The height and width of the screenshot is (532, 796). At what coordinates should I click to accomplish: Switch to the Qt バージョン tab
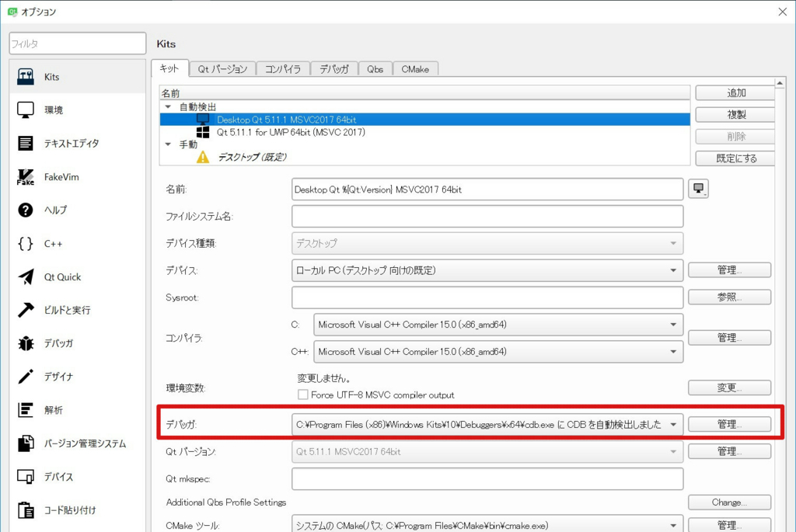(222, 69)
